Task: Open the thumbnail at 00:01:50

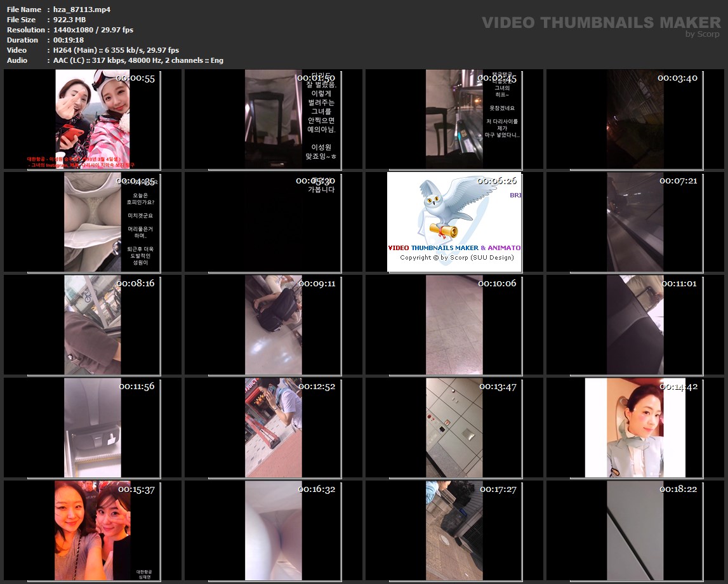Action: pyautogui.click(x=273, y=119)
